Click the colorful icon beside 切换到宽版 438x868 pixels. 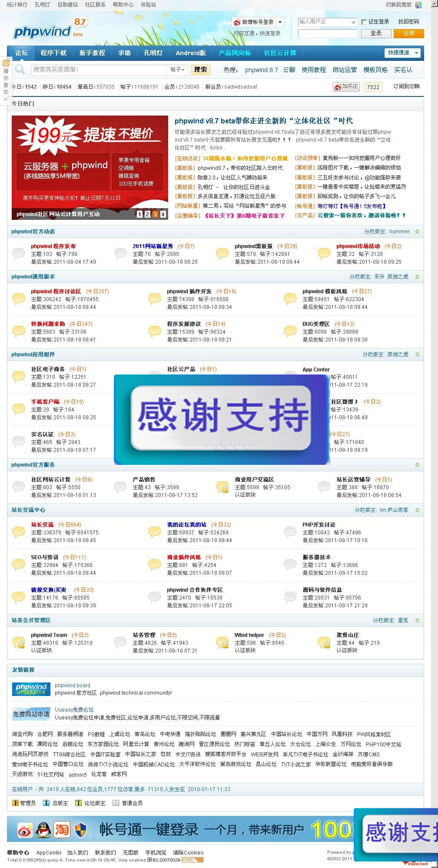418,5
